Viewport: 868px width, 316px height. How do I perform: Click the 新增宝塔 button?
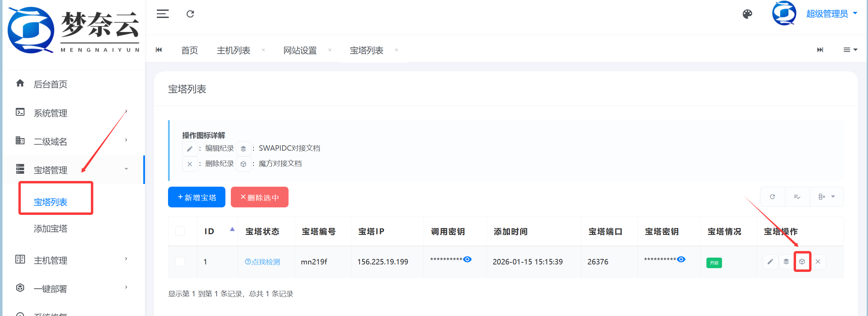[197, 197]
